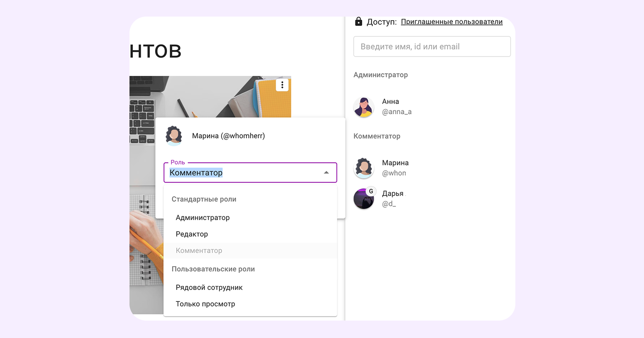Click the Дарья user name in the list

point(393,193)
